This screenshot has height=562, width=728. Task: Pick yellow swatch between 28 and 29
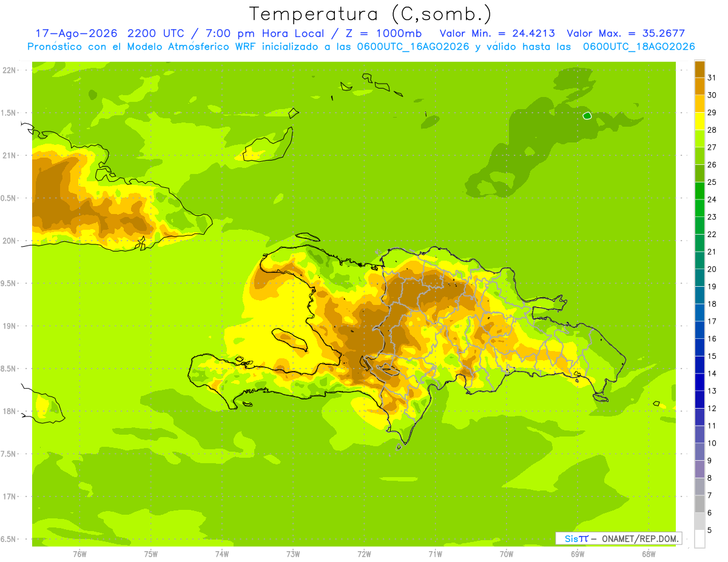coord(699,121)
